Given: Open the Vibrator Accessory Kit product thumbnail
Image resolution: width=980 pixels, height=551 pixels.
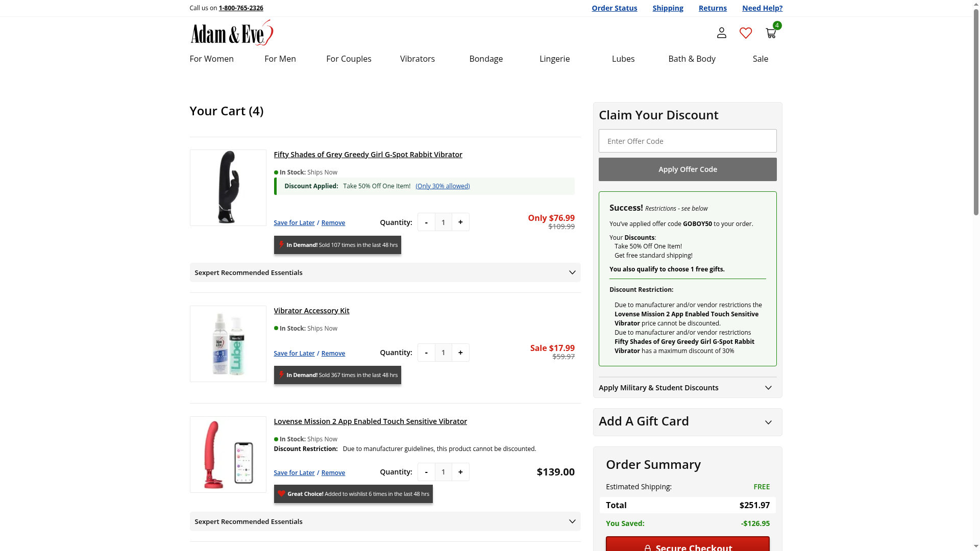Looking at the screenshot, I should pos(228,344).
